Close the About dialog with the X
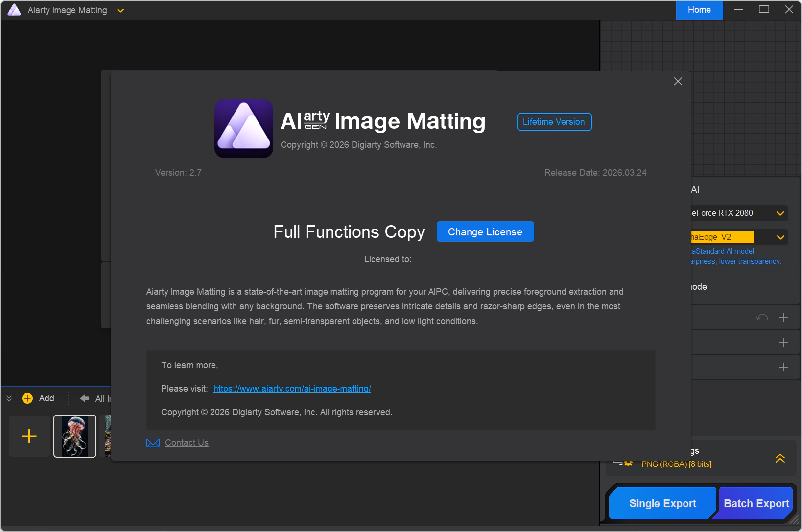 click(x=678, y=82)
